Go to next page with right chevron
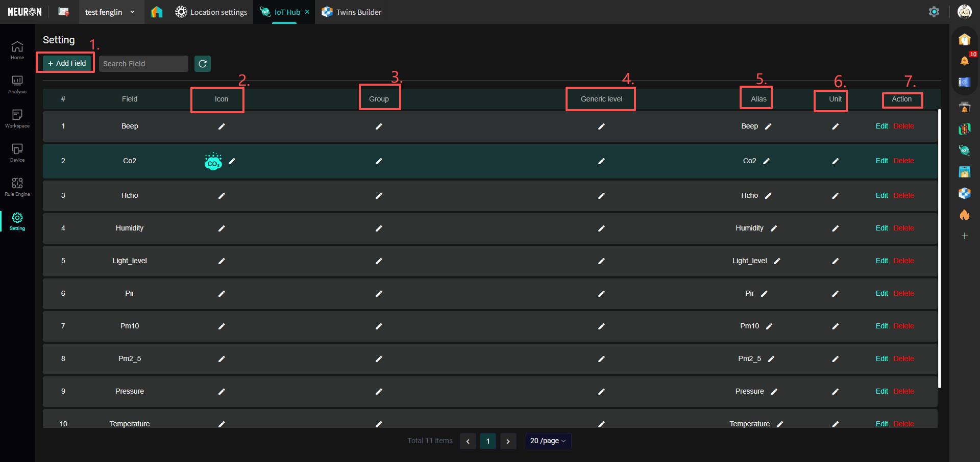The height and width of the screenshot is (462, 980). tap(508, 441)
